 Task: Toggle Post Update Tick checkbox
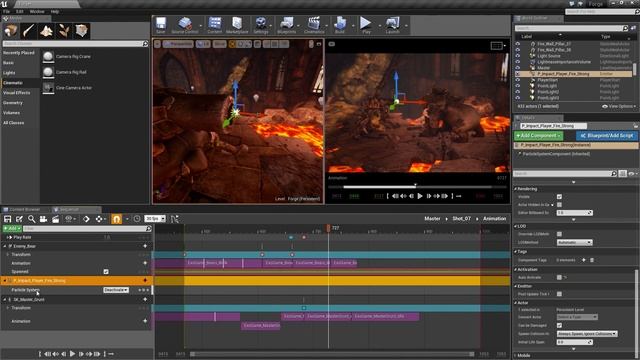(559, 294)
